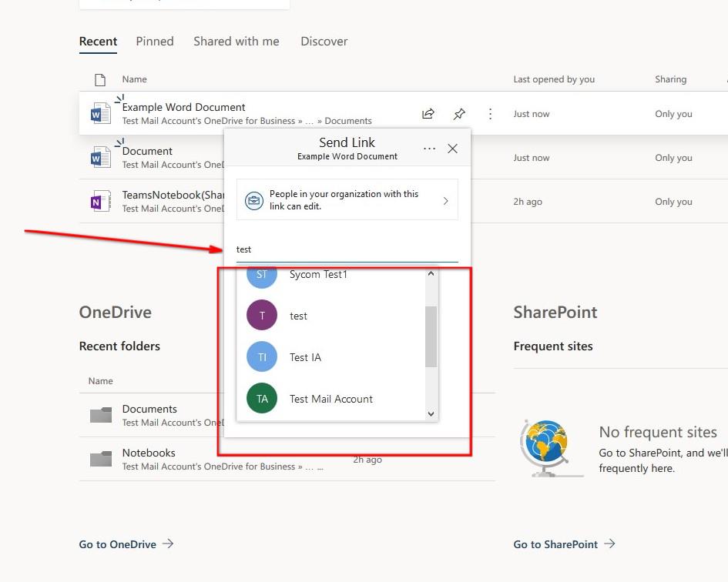This screenshot has height=582, width=728.
Task: Open the TeamsNotebook file name
Action: pos(173,195)
